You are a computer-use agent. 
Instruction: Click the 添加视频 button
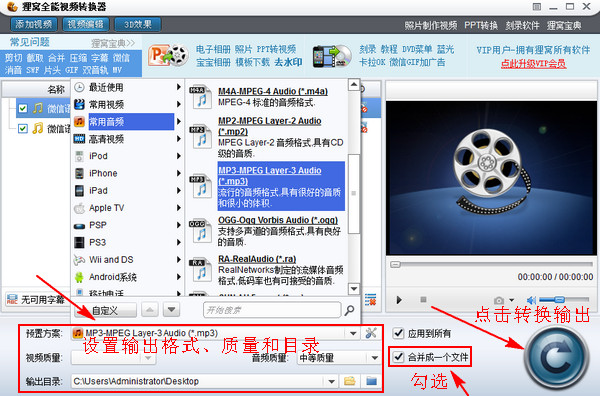pyautogui.click(x=34, y=24)
